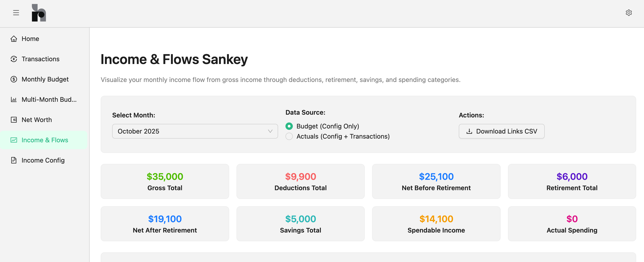This screenshot has width=644, height=262.
Task: Click the Gross Total summary card
Action: pos(165,181)
